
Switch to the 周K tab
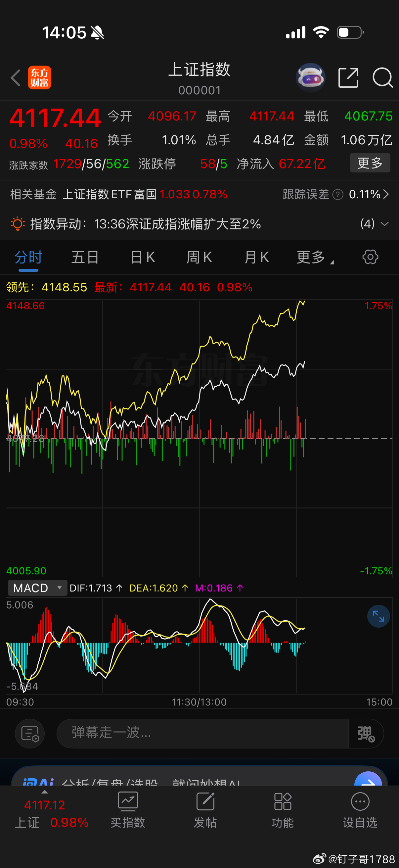(199, 257)
